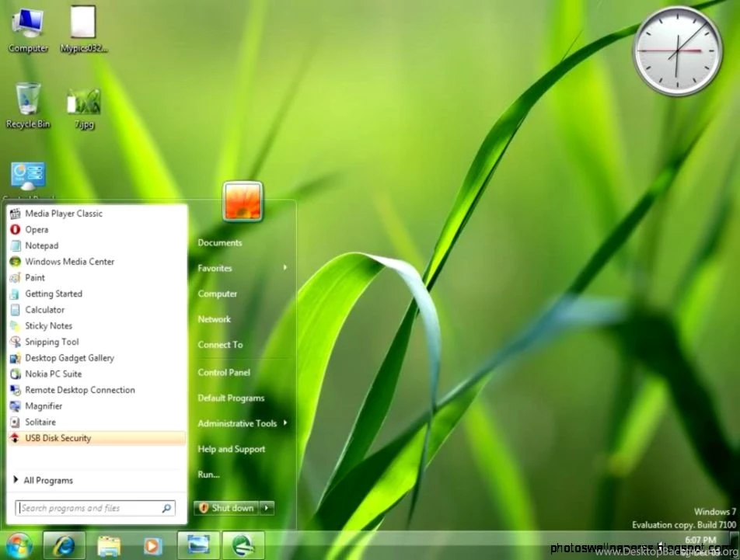The width and height of the screenshot is (740, 560).
Task: Click the Getting Started icon
Action: click(15, 294)
